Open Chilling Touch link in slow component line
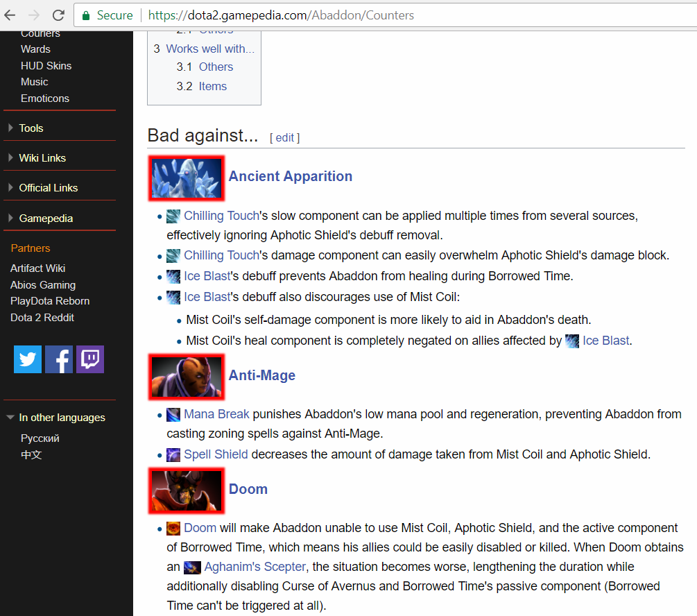 click(221, 216)
